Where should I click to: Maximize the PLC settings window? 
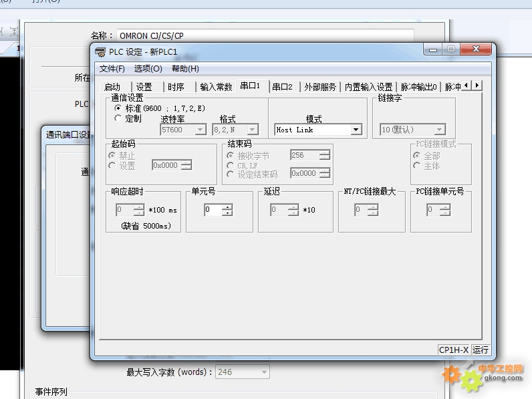(x=451, y=49)
